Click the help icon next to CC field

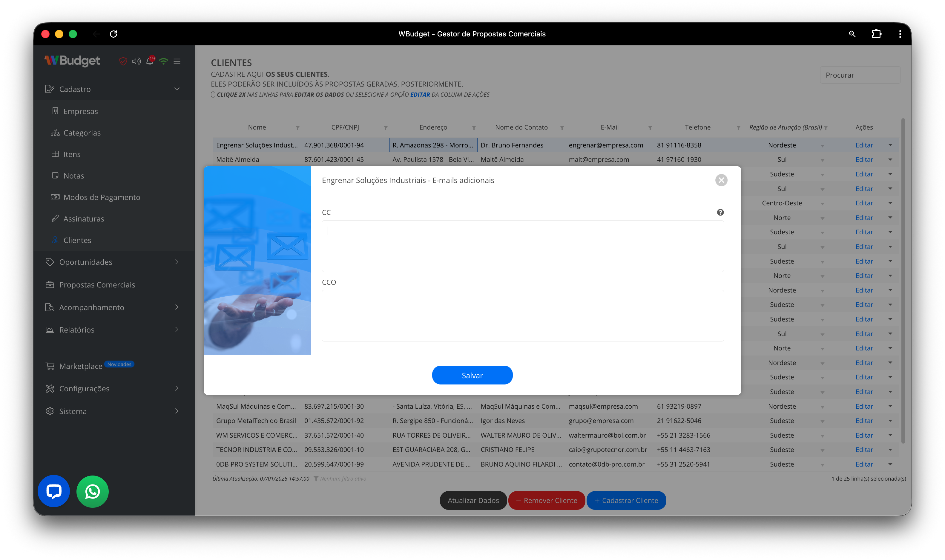[x=720, y=212]
